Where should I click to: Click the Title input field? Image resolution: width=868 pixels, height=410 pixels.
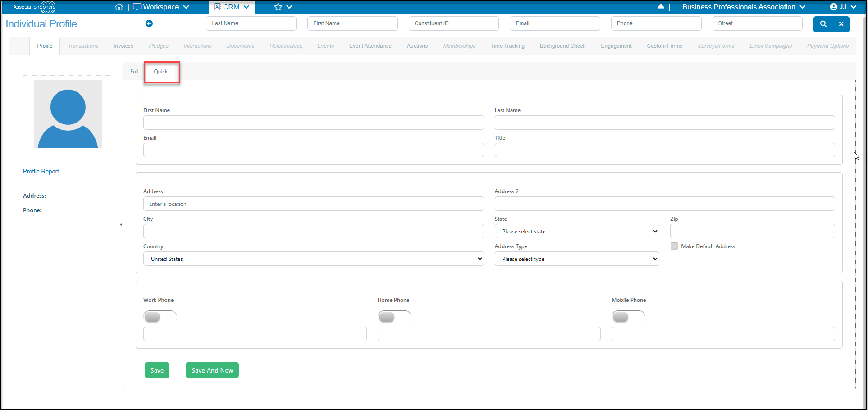coord(665,150)
